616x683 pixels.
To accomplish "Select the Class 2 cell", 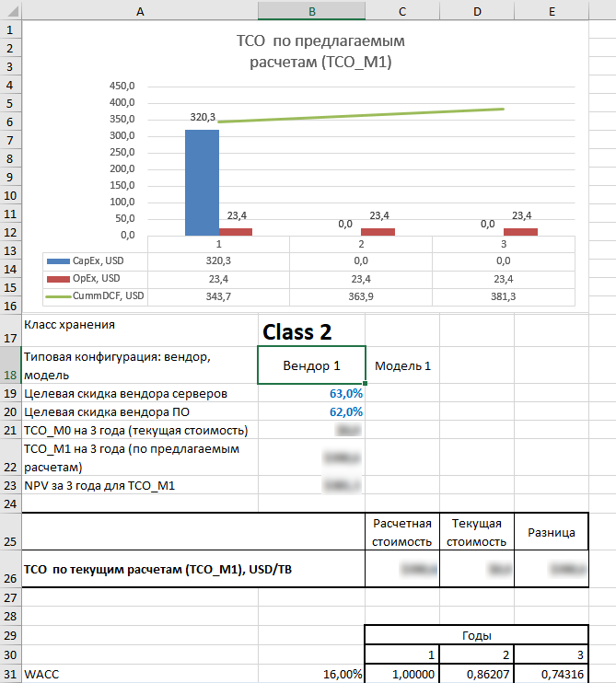I will coord(311,330).
